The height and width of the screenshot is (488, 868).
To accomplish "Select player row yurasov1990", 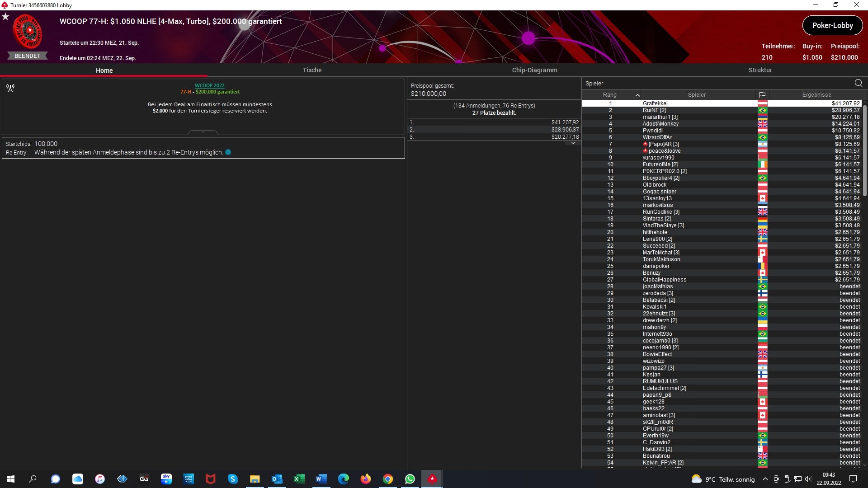I will click(722, 158).
